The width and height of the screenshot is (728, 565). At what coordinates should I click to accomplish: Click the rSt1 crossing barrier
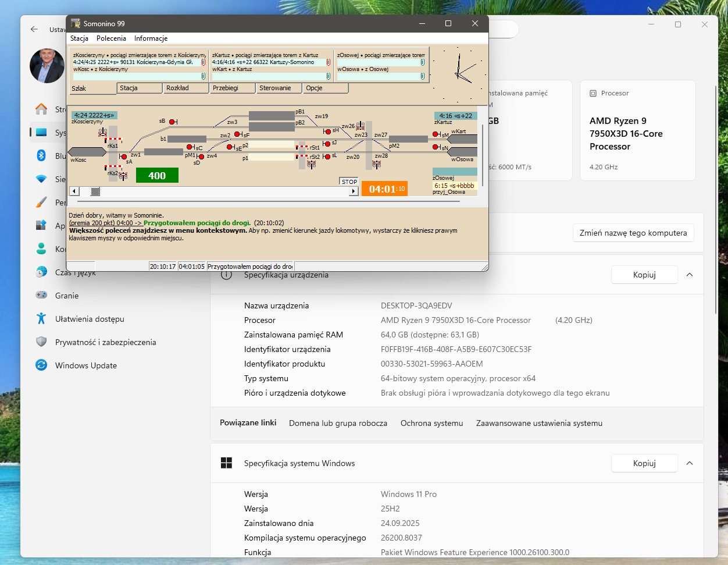pos(302,147)
